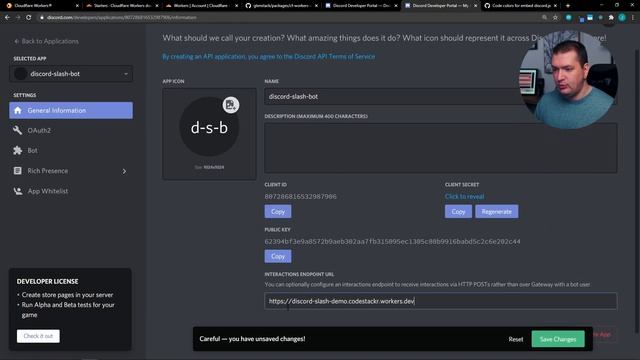
Task: Open the Discord API Terms of Service link
Action: coord(269,57)
